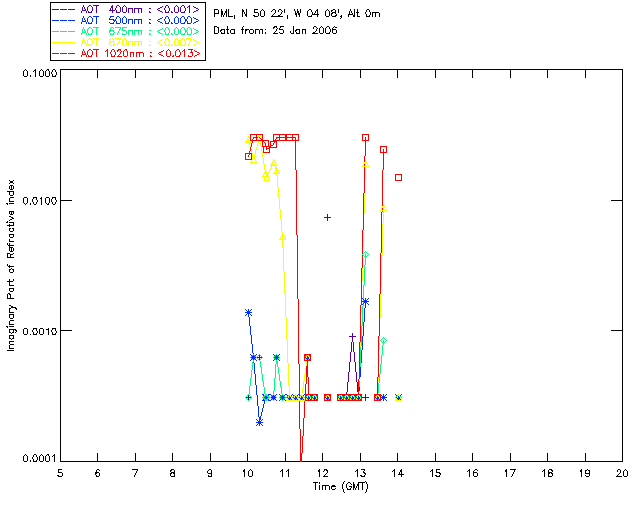The image size is (640, 512).
Task: Click the blue asterisk peak just after 13 GMT
Action: coord(365,302)
